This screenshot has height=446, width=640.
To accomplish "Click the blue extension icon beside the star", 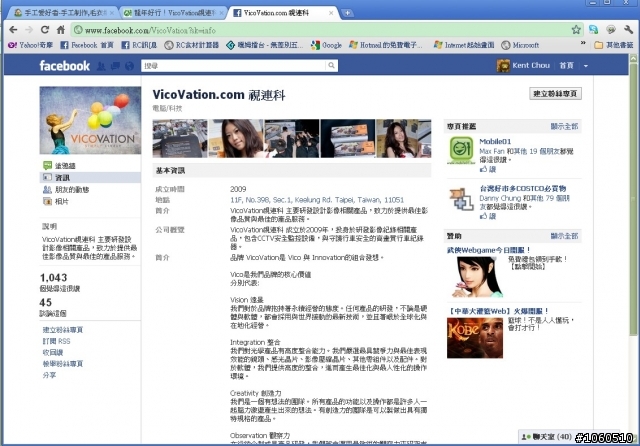I will click(593, 29).
